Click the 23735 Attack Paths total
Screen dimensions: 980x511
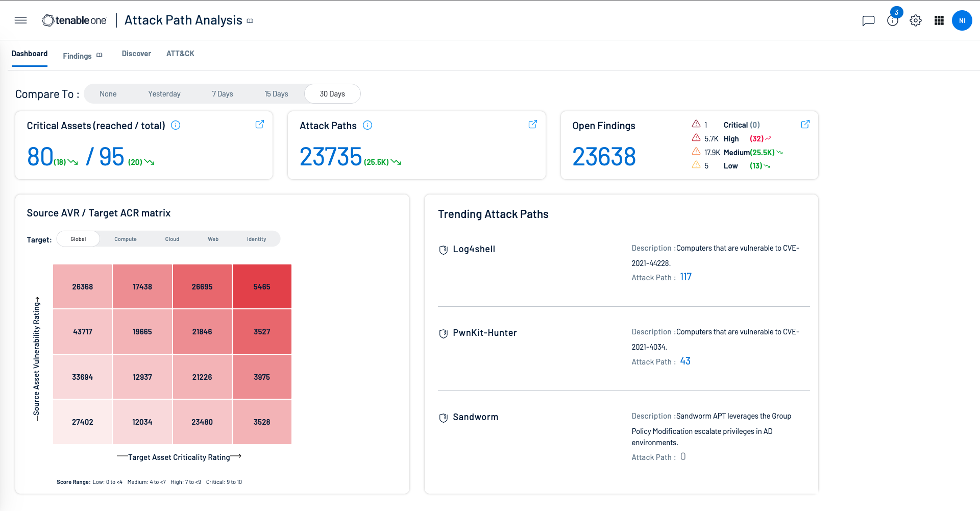[331, 157]
